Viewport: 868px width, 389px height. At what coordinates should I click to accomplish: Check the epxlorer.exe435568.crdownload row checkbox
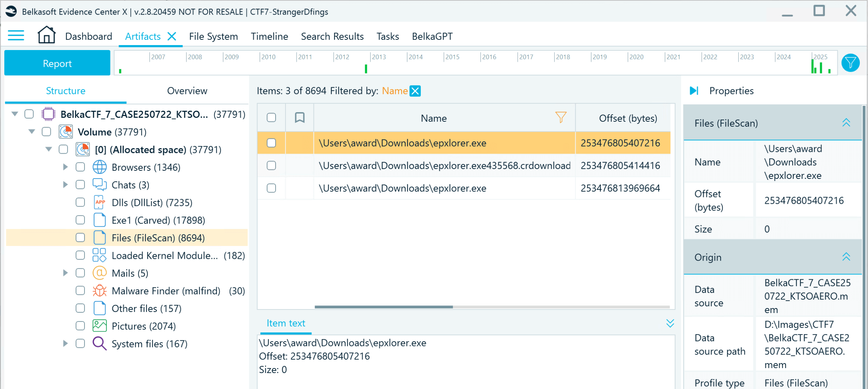271,165
